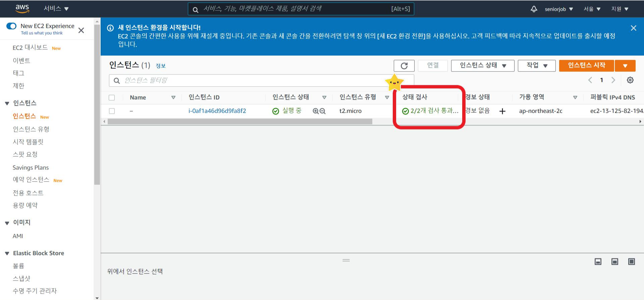Open AMI in the sidebar
Viewport: 644px width, 300px height.
click(x=18, y=236)
